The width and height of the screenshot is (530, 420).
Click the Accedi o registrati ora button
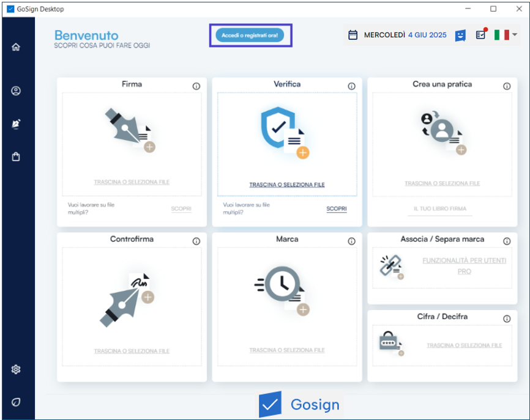[x=250, y=35]
